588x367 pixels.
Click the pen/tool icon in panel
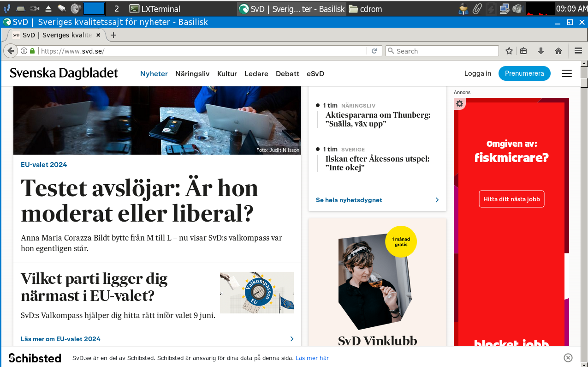click(x=62, y=8)
